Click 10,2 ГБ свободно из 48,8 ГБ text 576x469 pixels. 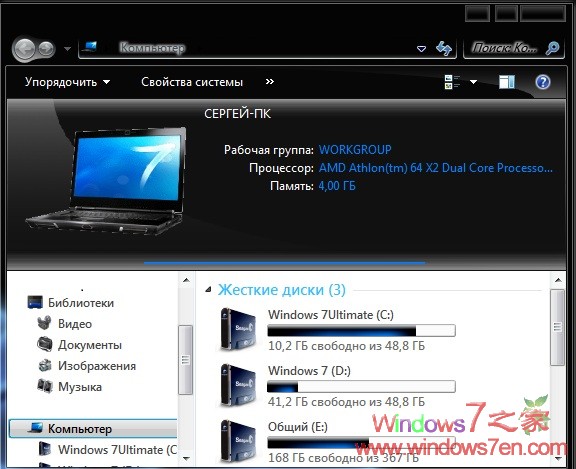[x=346, y=346]
